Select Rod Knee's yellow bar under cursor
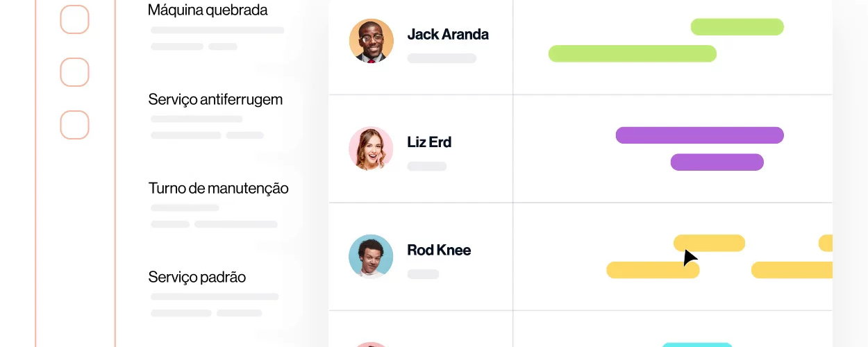The height and width of the screenshot is (347, 868). click(x=709, y=243)
